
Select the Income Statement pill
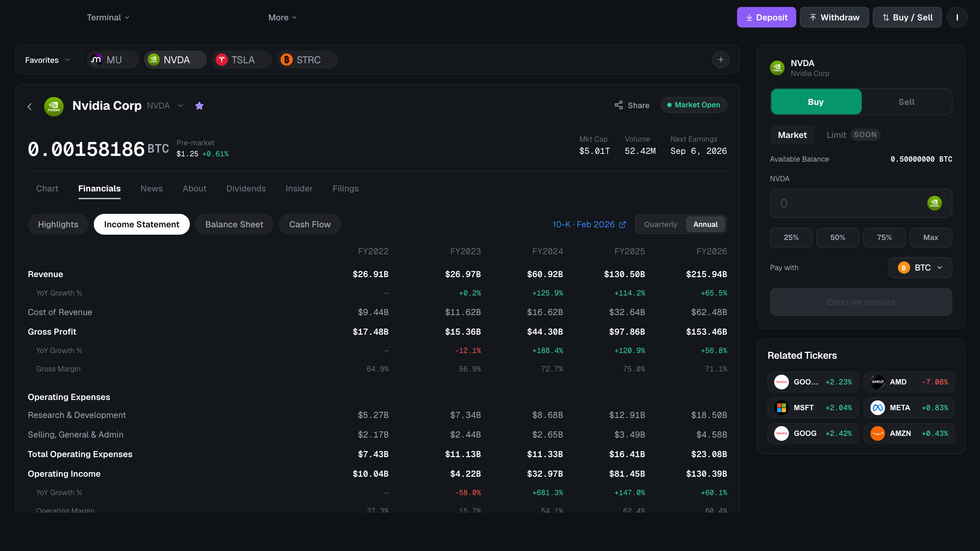[x=142, y=224]
